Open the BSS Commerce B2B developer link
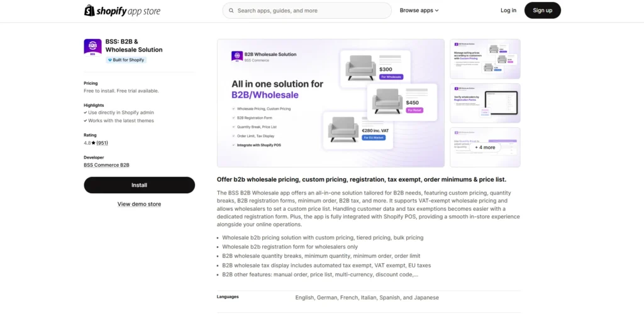Screen dimensions: 644x314 [x=106, y=165]
